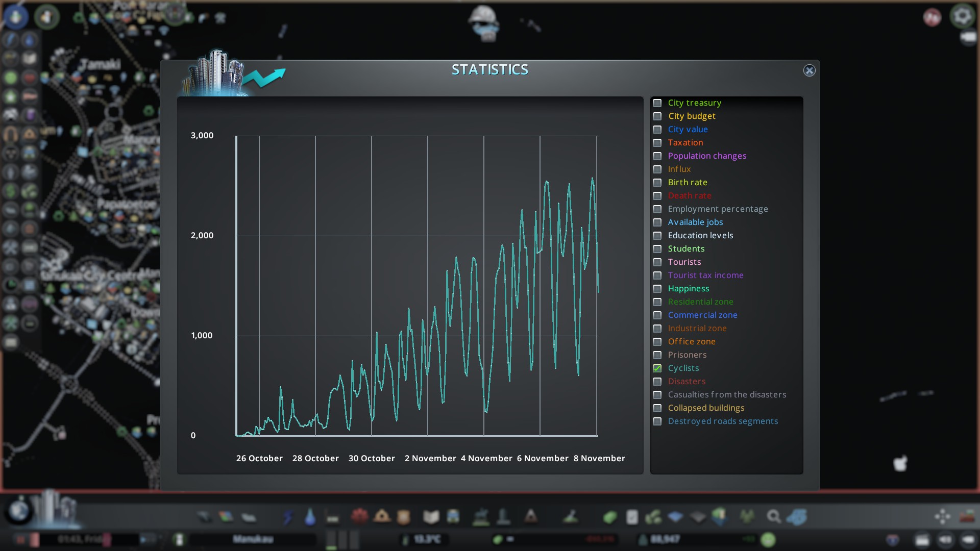
Task: Open the Education book menu
Action: 431,517
